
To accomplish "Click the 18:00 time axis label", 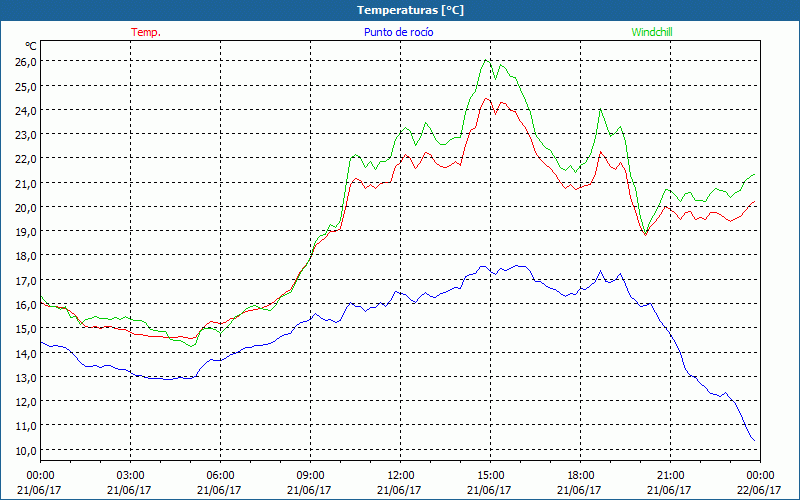I will (580, 476).
